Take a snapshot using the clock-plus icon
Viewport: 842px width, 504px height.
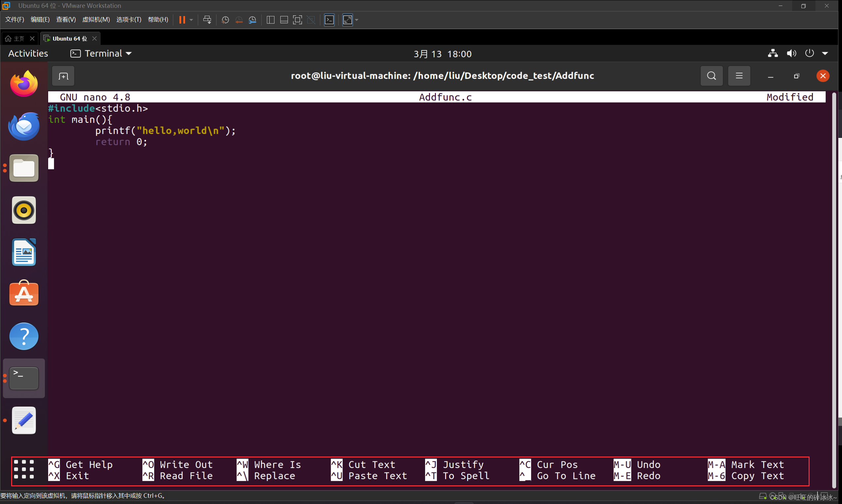tap(225, 20)
